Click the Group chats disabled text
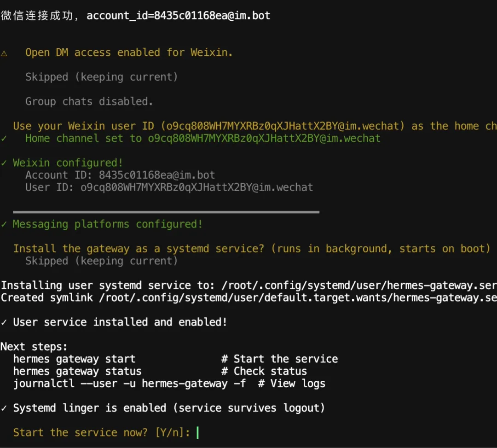Screen dimensions: 497x448 [x=89, y=102]
